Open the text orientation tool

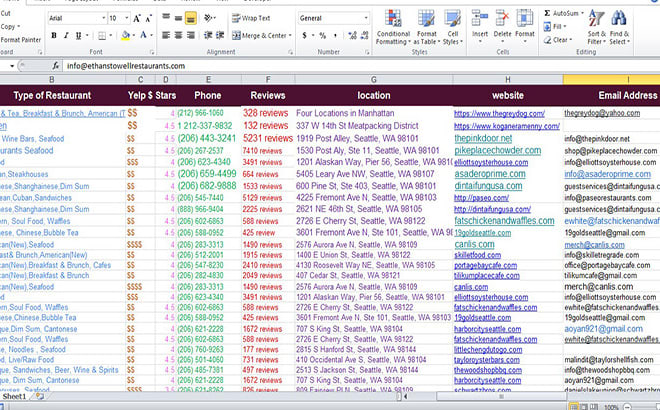click(x=209, y=18)
